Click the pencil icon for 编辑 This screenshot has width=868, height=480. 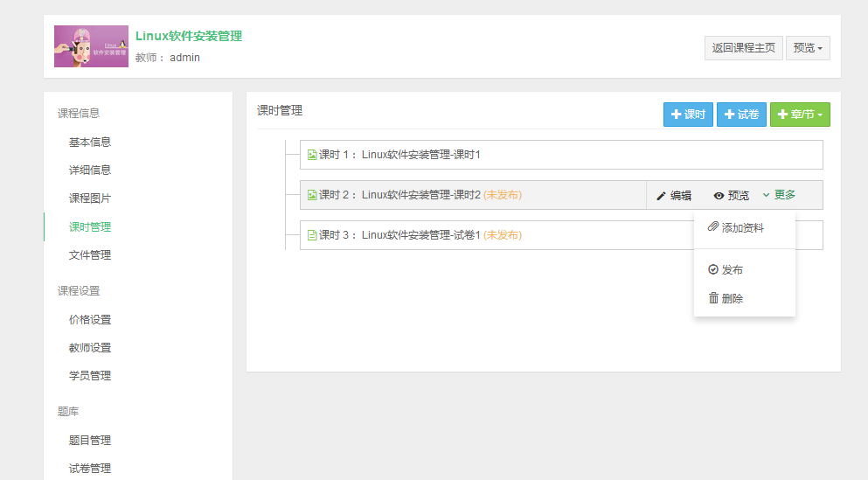pyautogui.click(x=661, y=196)
